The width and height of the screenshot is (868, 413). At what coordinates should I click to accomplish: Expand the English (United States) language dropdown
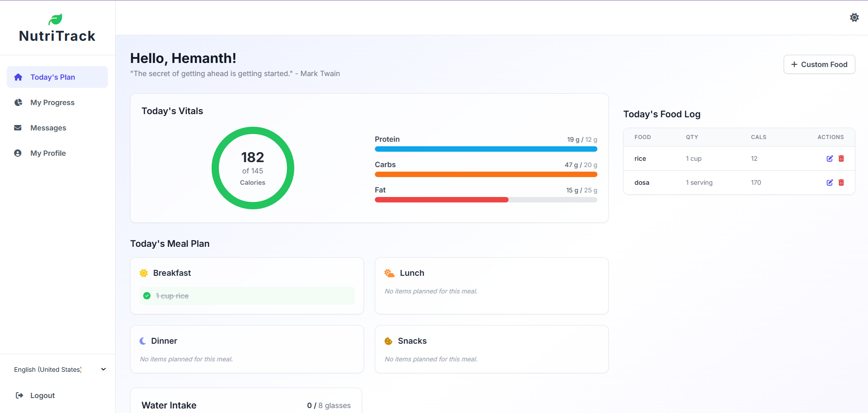point(103,369)
